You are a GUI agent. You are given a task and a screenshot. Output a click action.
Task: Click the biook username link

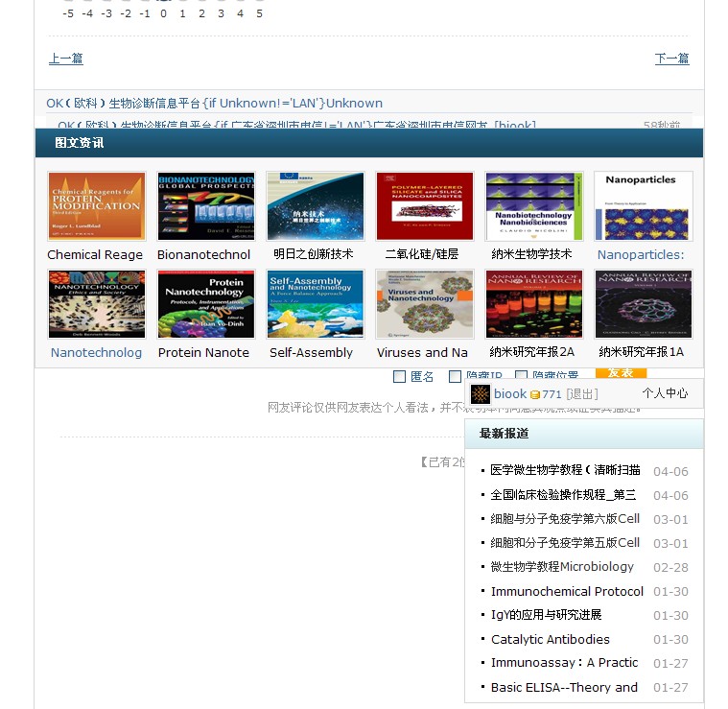pyautogui.click(x=510, y=393)
